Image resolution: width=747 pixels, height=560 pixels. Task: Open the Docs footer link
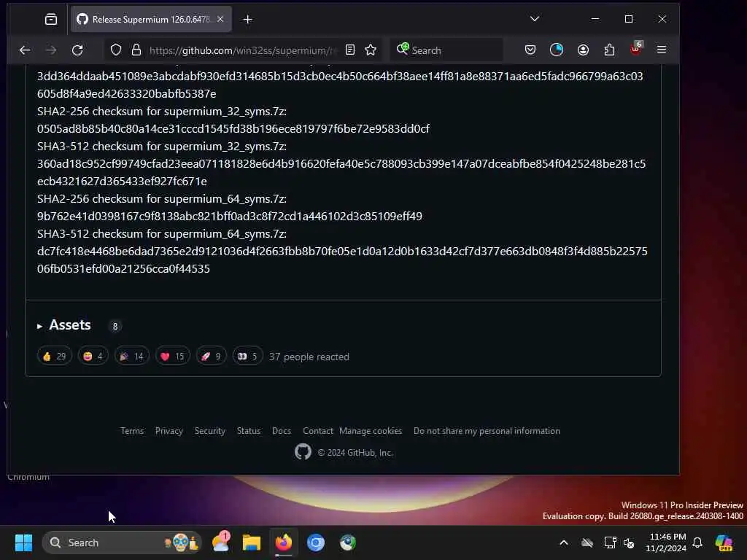click(x=282, y=431)
